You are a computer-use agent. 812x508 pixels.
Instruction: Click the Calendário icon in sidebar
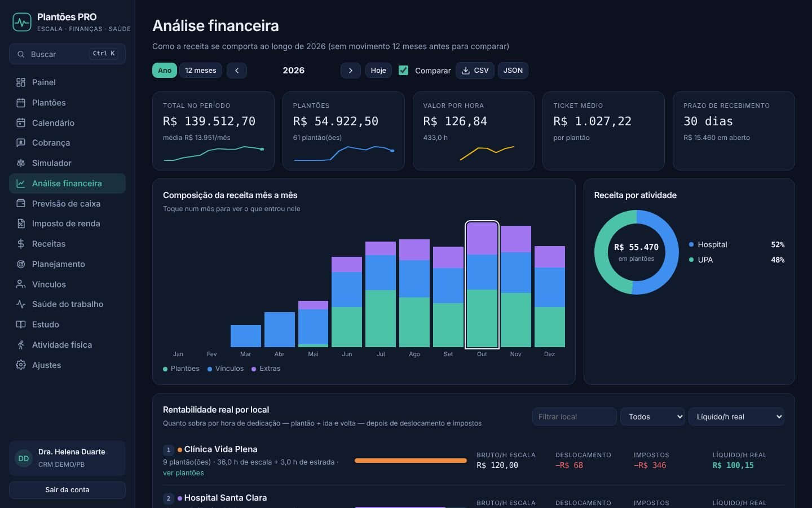tap(21, 123)
